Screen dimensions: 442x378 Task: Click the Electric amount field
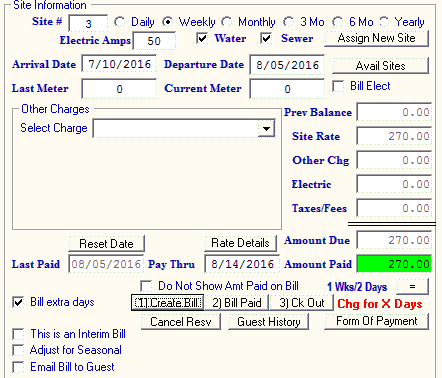[x=394, y=184]
